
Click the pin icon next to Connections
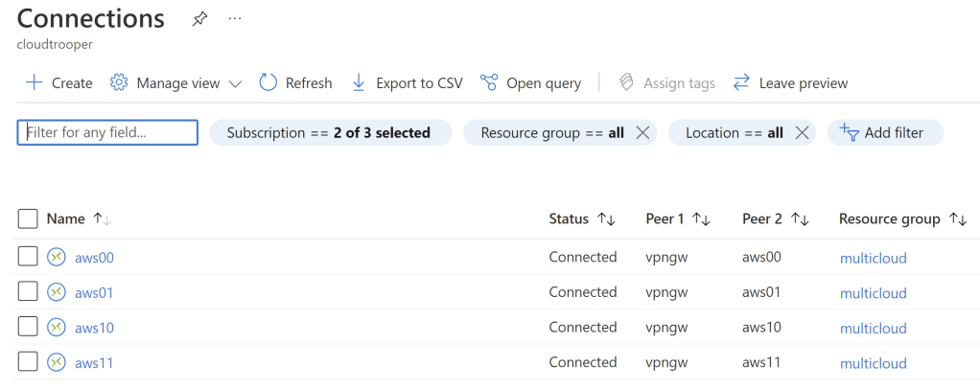point(199,19)
